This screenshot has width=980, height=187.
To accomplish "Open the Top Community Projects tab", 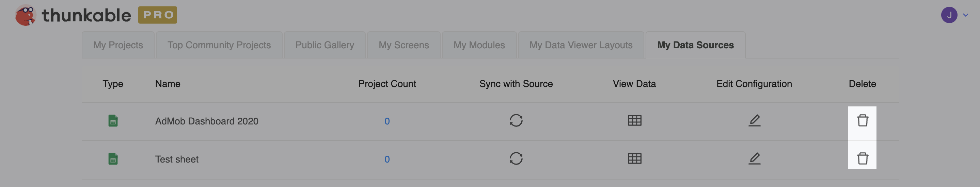I will click(x=219, y=45).
